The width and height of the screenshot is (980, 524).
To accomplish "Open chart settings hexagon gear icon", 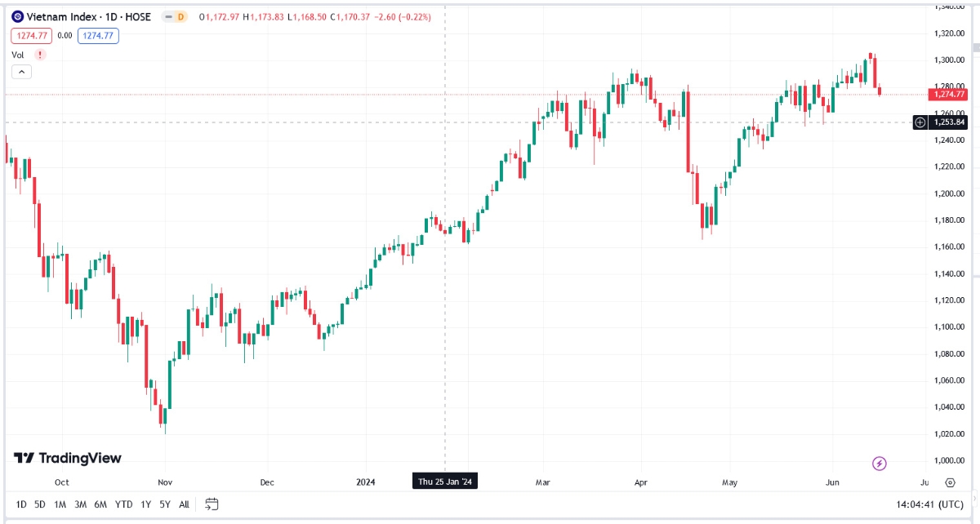I will tap(950, 482).
